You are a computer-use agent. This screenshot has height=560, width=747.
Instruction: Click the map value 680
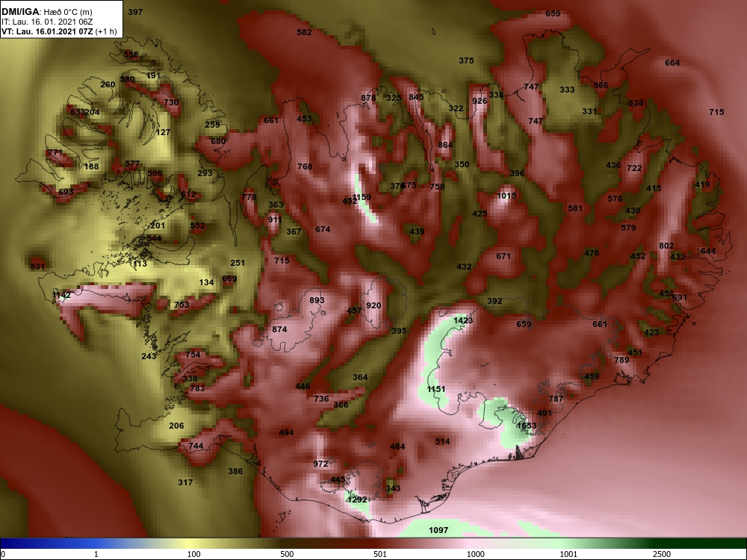tap(217, 141)
